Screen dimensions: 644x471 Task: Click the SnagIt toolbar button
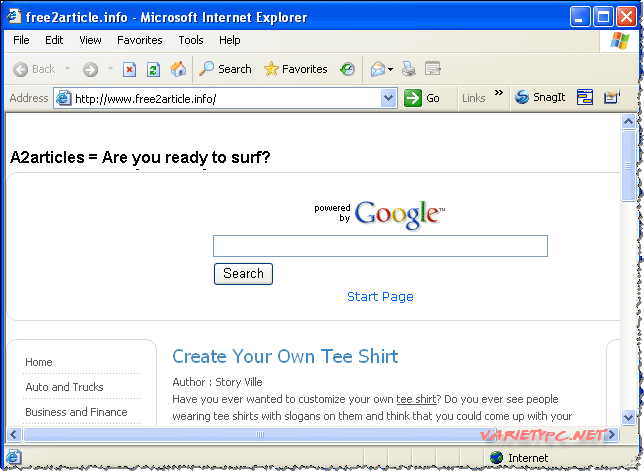(x=540, y=97)
